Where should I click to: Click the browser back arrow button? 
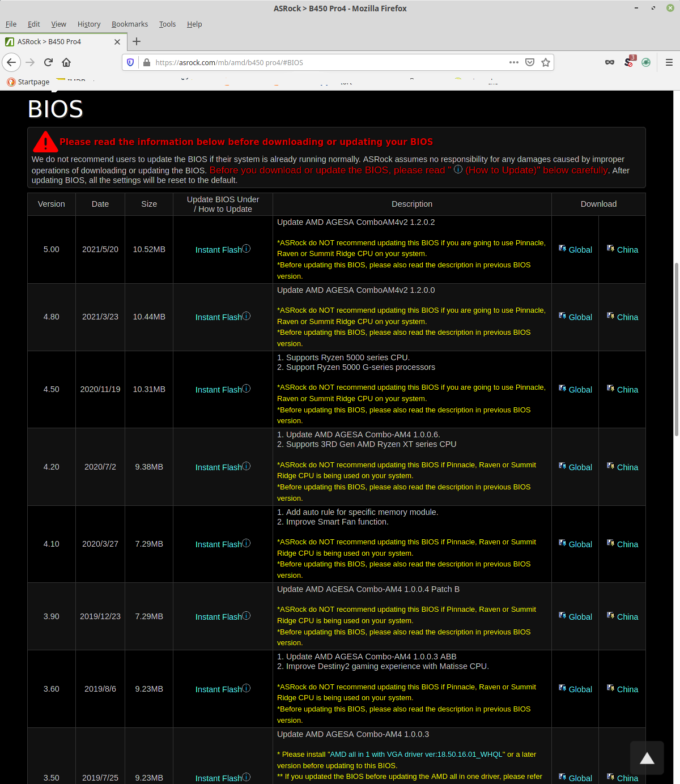[x=11, y=62]
